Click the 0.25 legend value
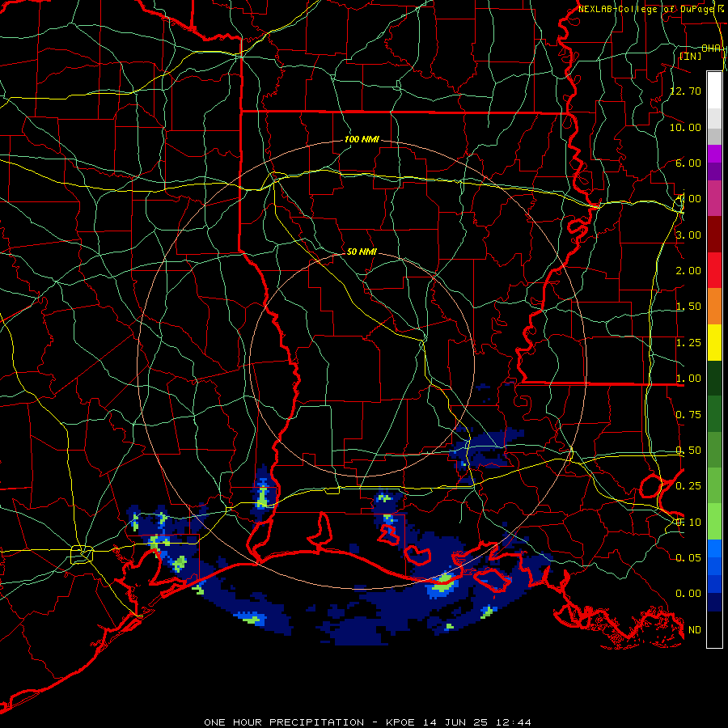728x728 pixels. coord(688,486)
